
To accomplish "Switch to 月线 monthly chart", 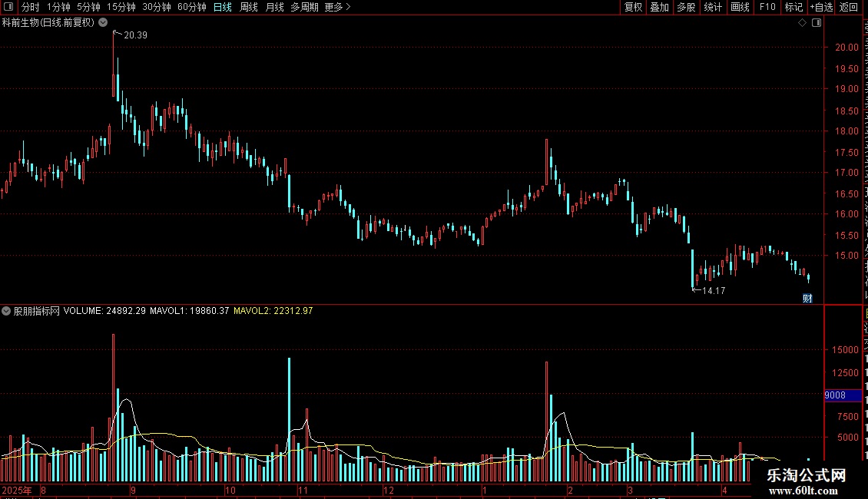I will click(x=274, y=7).
